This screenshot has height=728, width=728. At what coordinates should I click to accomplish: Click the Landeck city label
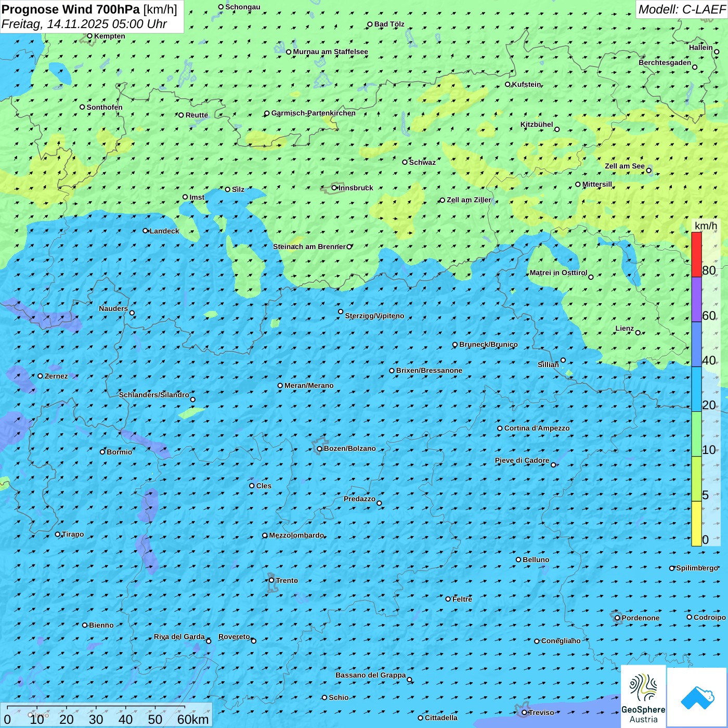(164, 231)
